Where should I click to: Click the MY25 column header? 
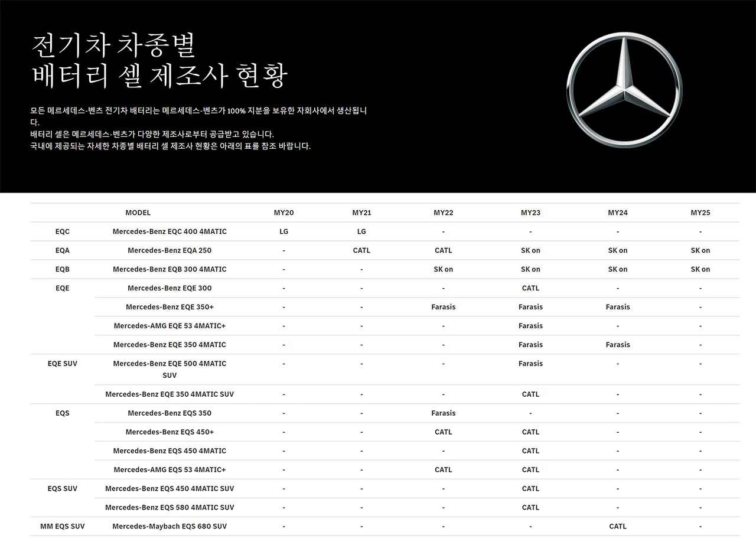coord(700,213)
